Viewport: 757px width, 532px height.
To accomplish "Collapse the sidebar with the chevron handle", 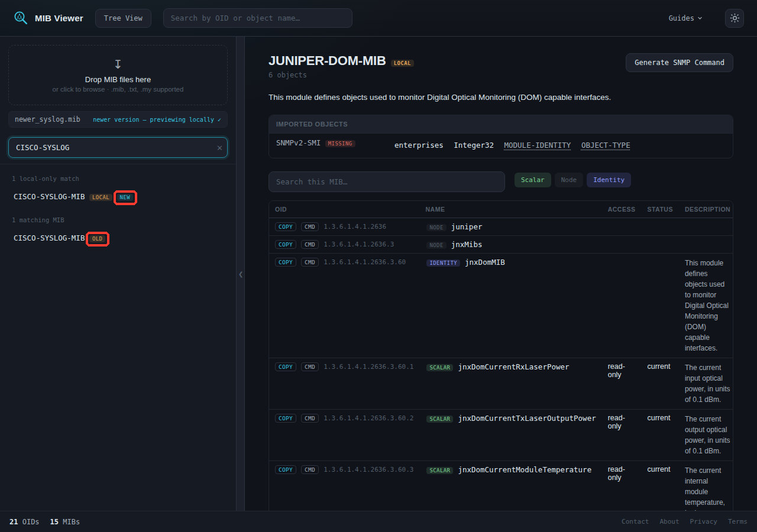I will pos(241,274).
